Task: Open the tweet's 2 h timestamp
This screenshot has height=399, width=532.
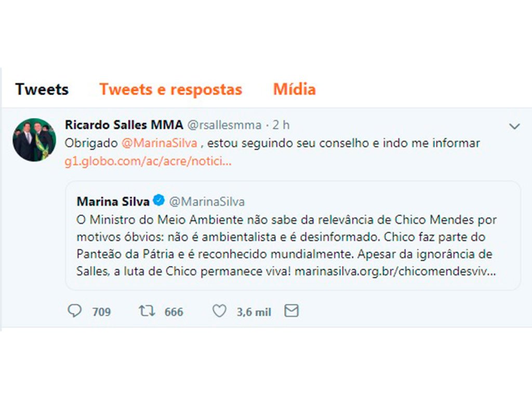Action: pyautogui.click(x=281, y=125)
